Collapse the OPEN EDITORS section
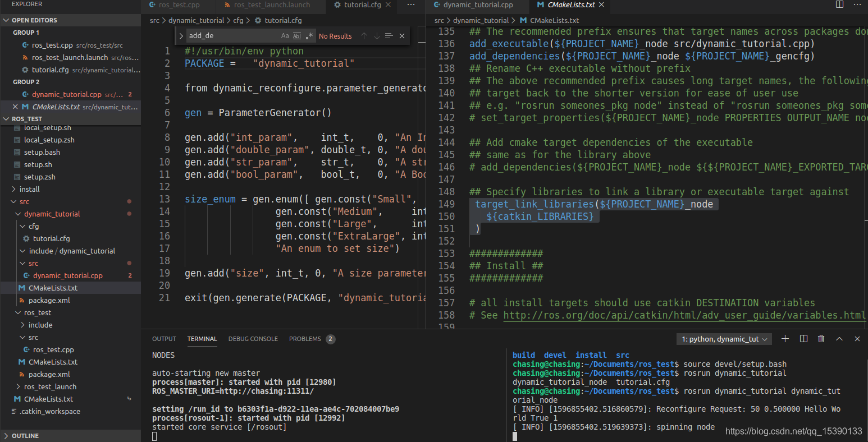The height and width of the screenshot is (442, 868). [70, 20]
